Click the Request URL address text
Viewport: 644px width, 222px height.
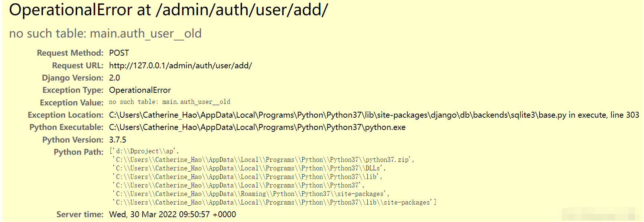click(180, 66)
